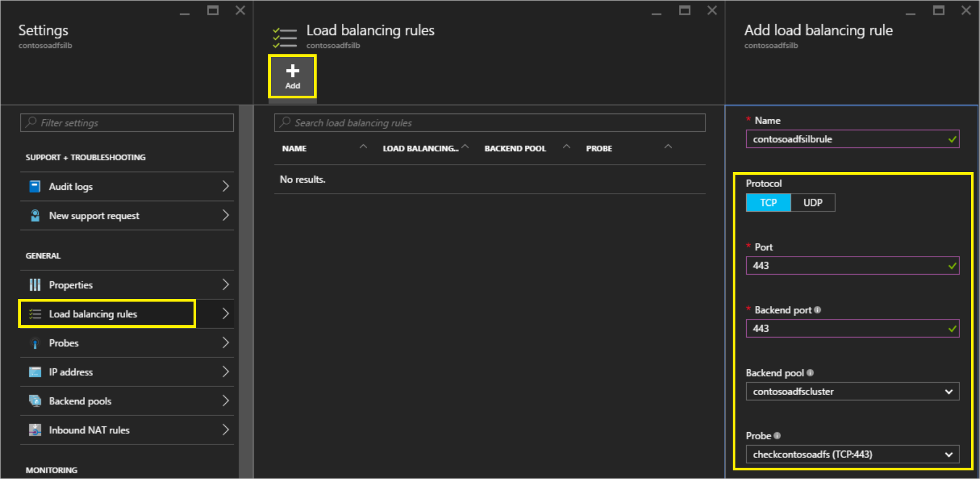This screenshot has width=980, height=479.
Task: Minimize the Add load balancing rule blade
Action: (910, 13)
